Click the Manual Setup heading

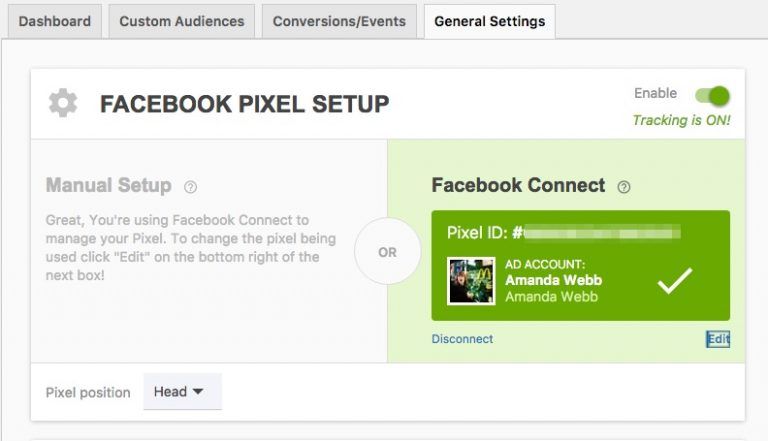[109, 185]
